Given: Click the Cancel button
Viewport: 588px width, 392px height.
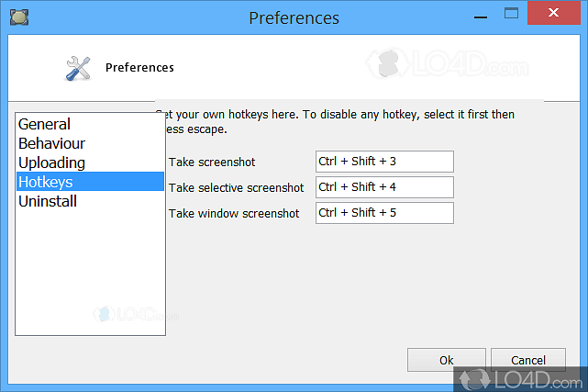Looking at the screenshot, I should click(x=528, y=360).
